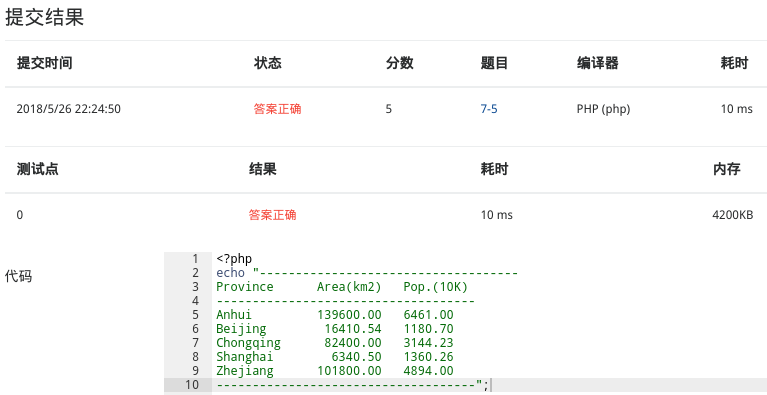This screenshot has height=395, width=767.
Task: Open the 7-5 problem link
Action: (x=489, y=109)
